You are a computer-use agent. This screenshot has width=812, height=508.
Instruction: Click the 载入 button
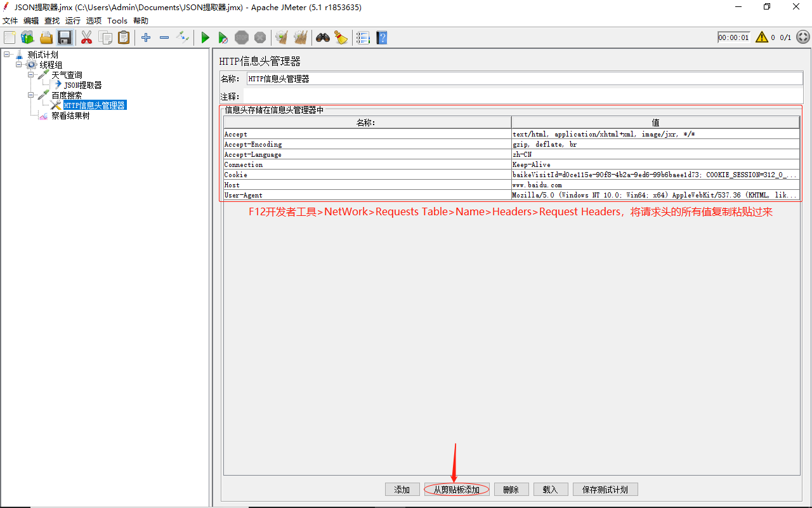(x=551, y=490)
